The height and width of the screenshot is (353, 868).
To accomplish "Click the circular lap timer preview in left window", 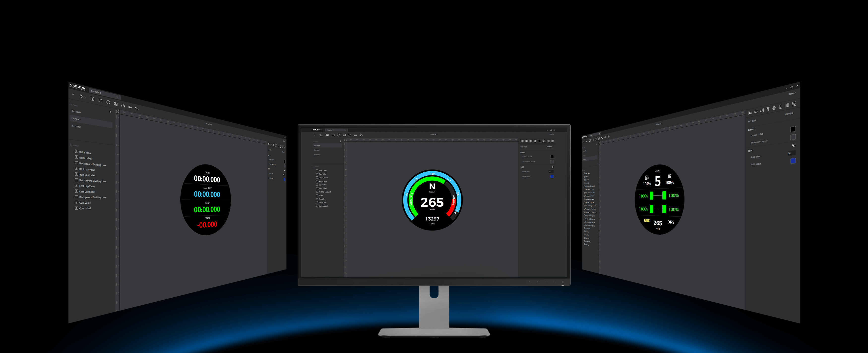I will point(206,200).
